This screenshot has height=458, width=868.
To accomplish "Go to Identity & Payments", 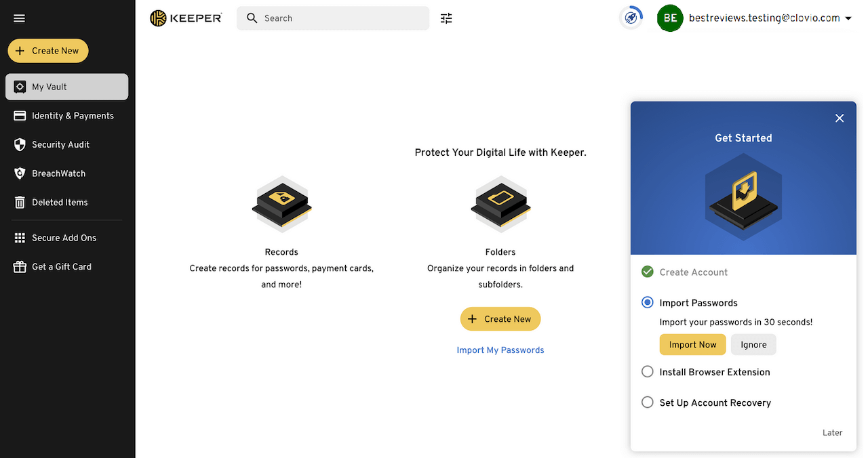I will point(73,116).
